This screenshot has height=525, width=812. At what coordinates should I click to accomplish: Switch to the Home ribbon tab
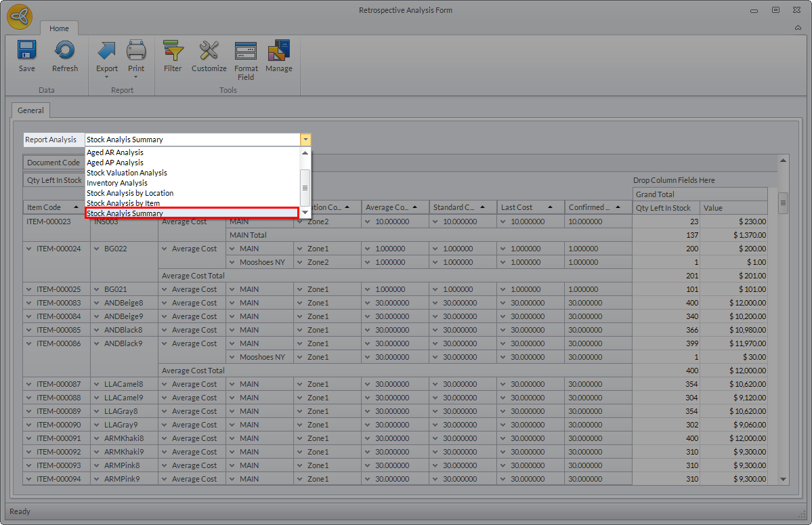(x=59, y=28)
